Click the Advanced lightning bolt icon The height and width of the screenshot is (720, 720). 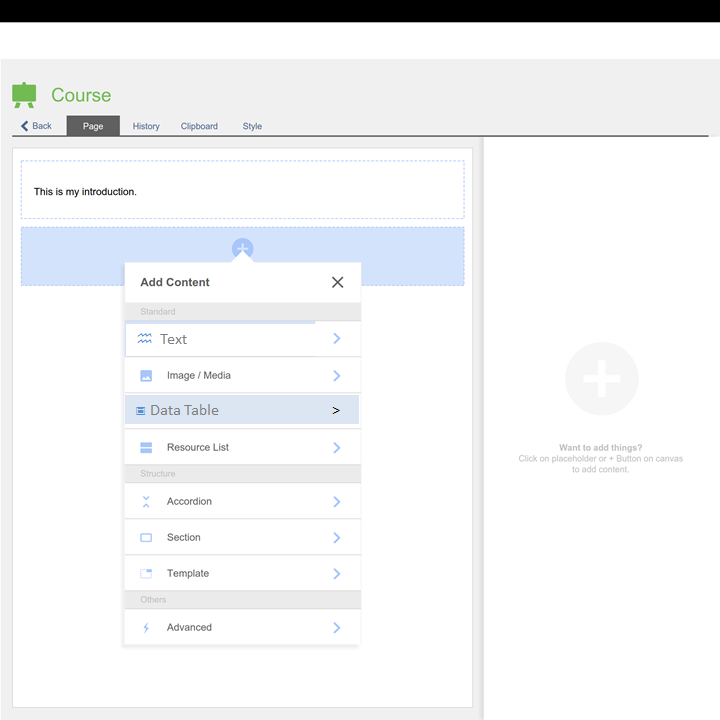point(146,628)
